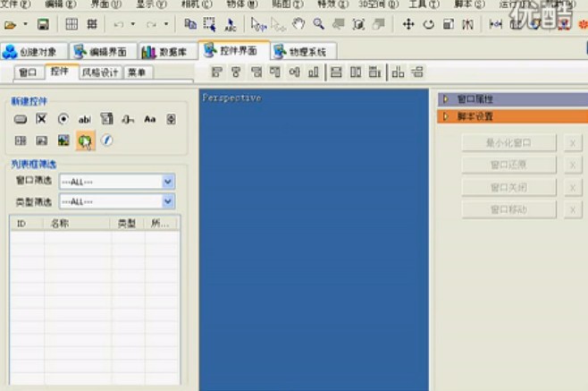
Task: Create a new 'Aa' static text control
Action: (x=150, y=119)
